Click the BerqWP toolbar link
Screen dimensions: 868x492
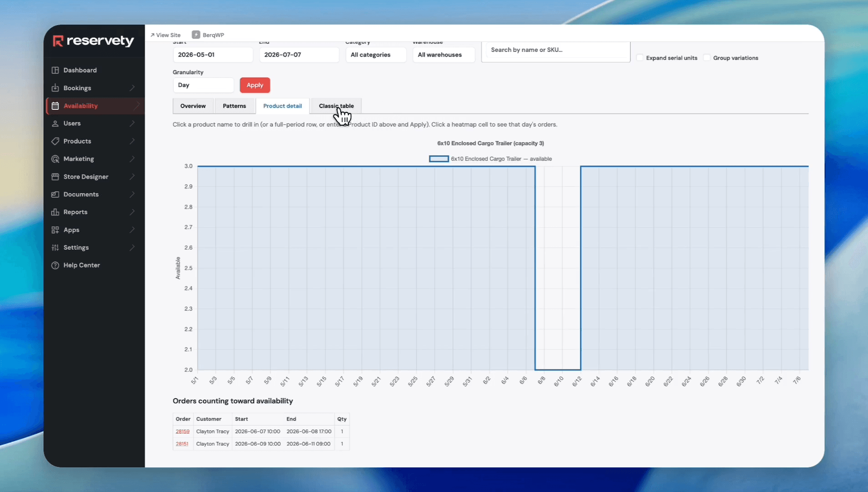[x=208, y=35]
